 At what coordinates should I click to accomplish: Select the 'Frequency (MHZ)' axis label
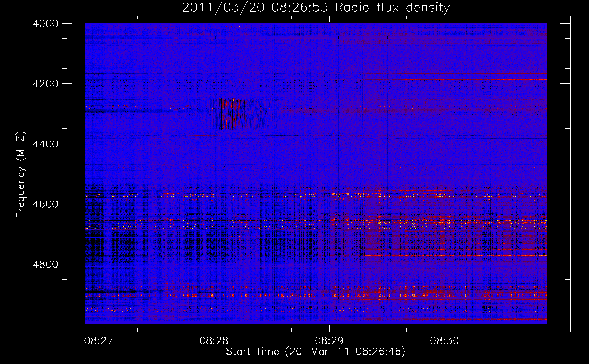point(21,175)
